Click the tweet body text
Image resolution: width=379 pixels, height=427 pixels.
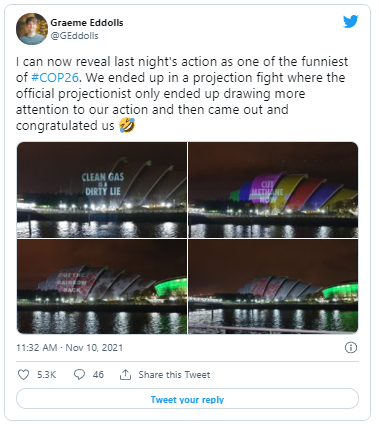pos(182,94)
